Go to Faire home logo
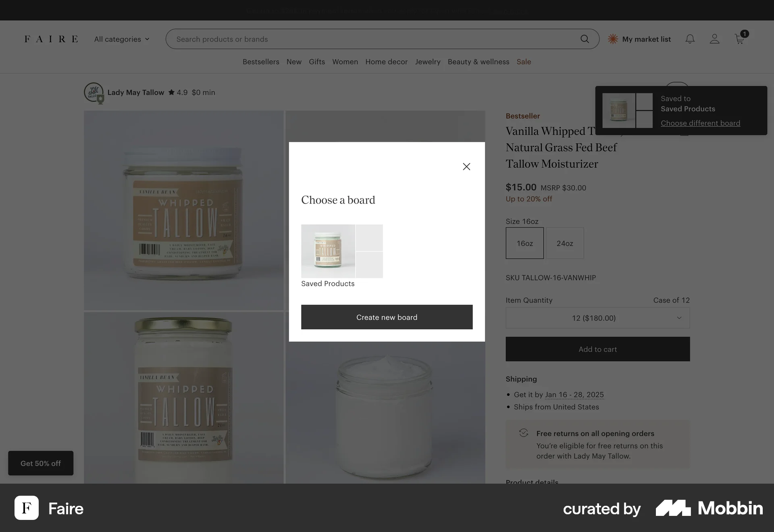The height and width of the screenshot is (532, 774). point(51,39)
